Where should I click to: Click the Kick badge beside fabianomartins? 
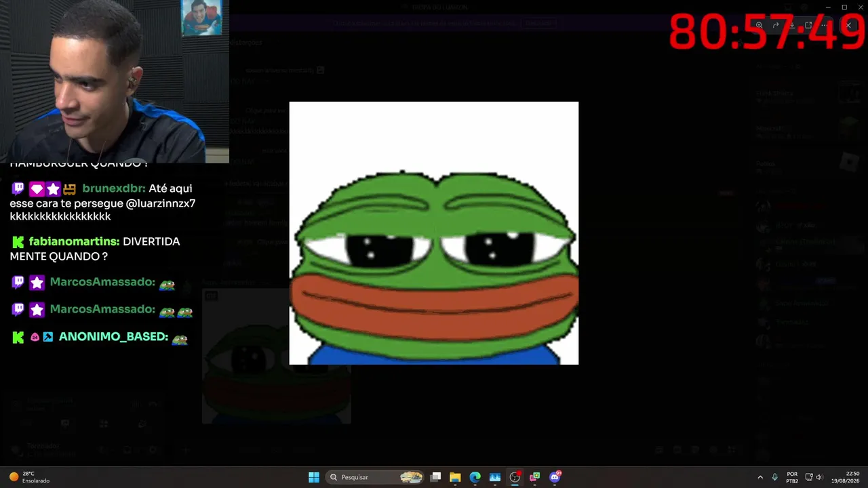[18, 241]
